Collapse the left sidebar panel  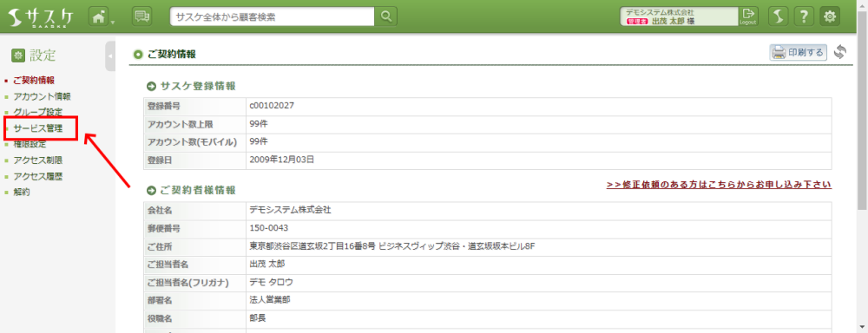click(x=110, y=55)
